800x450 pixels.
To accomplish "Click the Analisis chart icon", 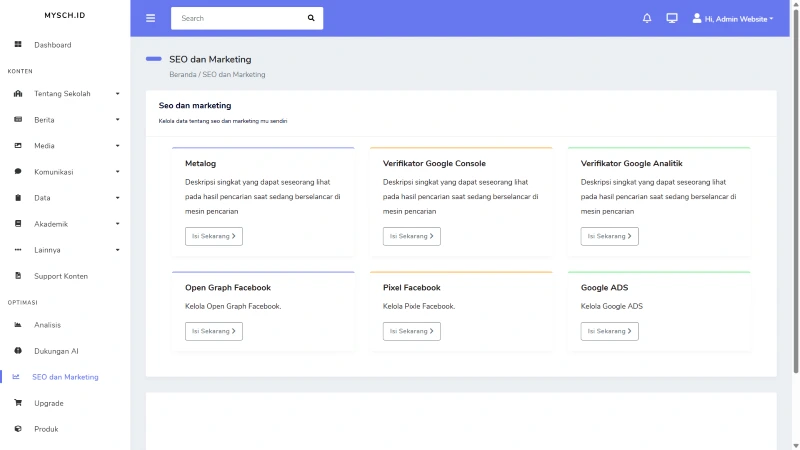I will 18,325.
